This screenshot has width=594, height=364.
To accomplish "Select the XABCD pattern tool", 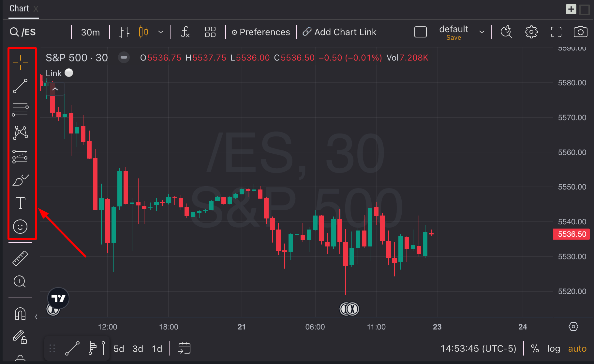I will click(x=20, y=133).
